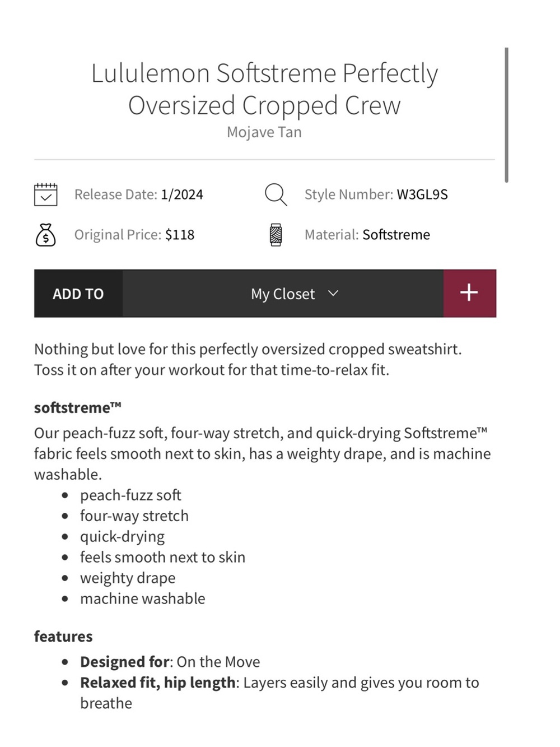Click the 'Designed for' bullet text
The image size is (560, 747).
(x=170, y=662)
